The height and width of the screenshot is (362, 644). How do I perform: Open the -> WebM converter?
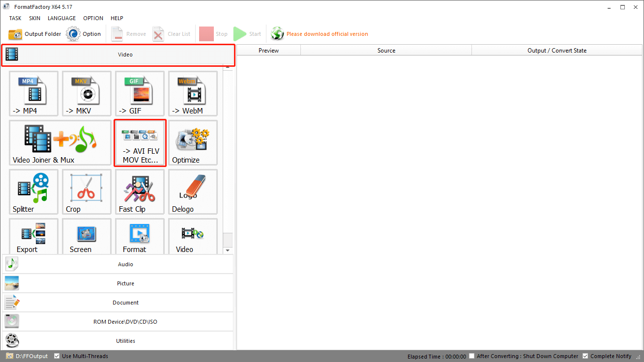(193, 93)
